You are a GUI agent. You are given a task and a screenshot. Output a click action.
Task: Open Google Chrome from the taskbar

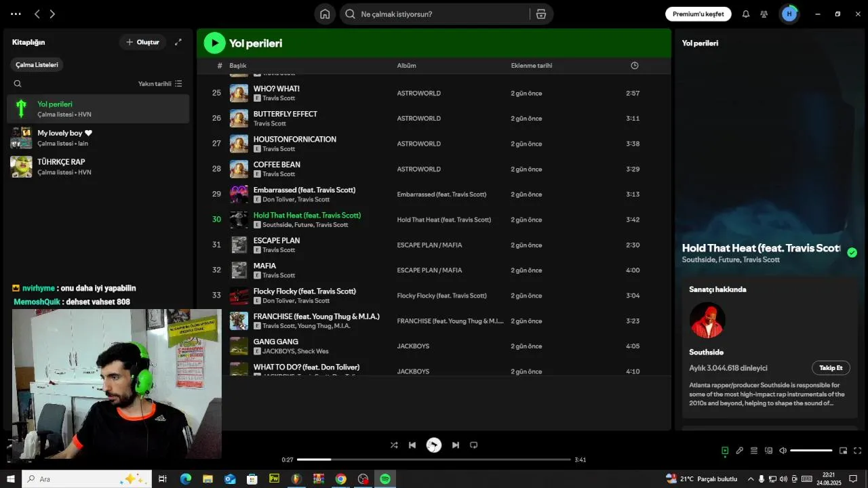[340, 479]
